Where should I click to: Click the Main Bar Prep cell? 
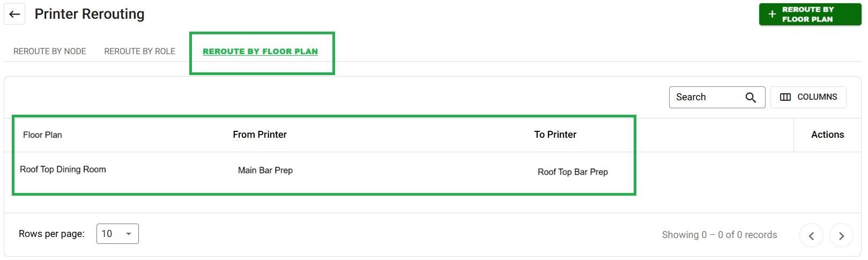click(265, 170)
